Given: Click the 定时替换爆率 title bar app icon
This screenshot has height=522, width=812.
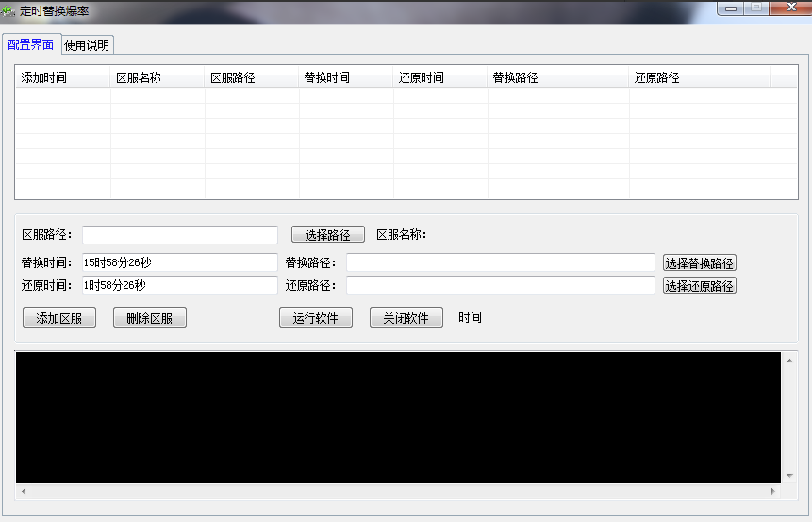Looking at the screenshot, I should [8, 10].
